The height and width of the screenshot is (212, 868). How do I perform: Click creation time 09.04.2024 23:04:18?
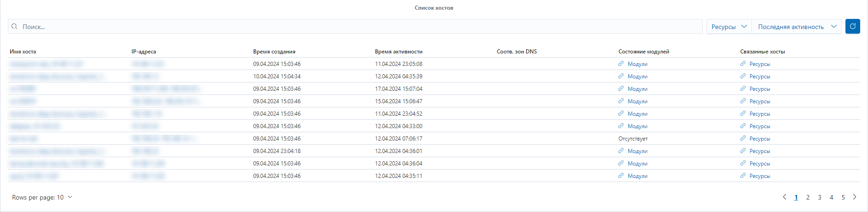[x=277, y=151]
